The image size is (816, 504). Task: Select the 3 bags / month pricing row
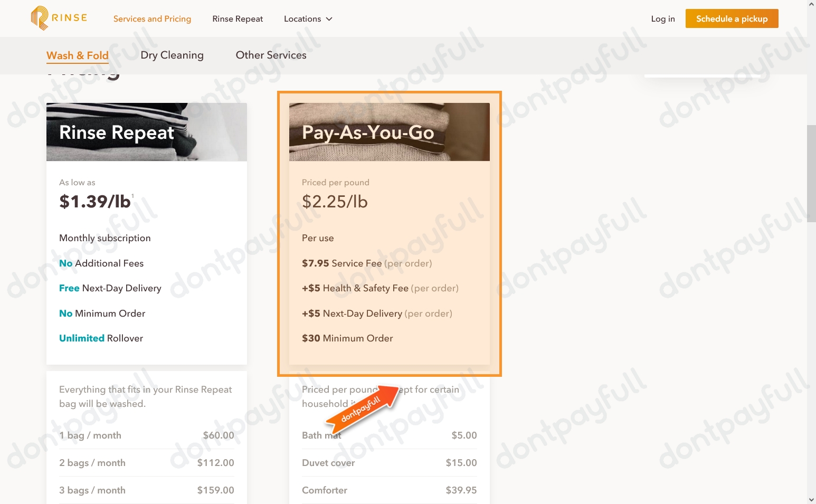coord(146,490)
